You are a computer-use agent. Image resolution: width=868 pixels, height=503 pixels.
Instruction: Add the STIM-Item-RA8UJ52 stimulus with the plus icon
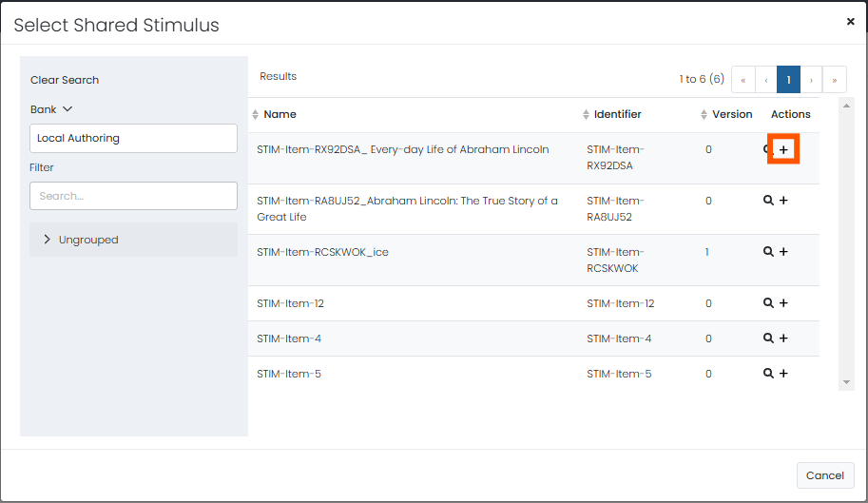pyautogui.click(x=783, y=201)
